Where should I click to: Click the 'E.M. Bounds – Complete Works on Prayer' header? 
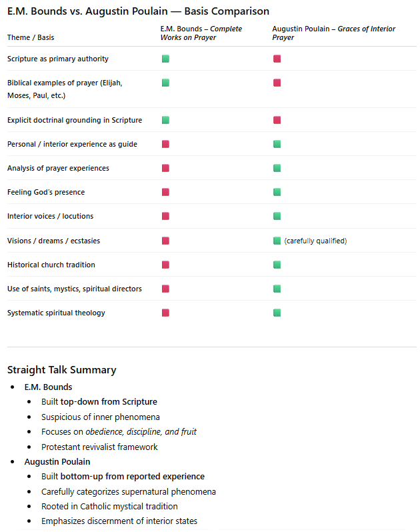pos(201,33)
